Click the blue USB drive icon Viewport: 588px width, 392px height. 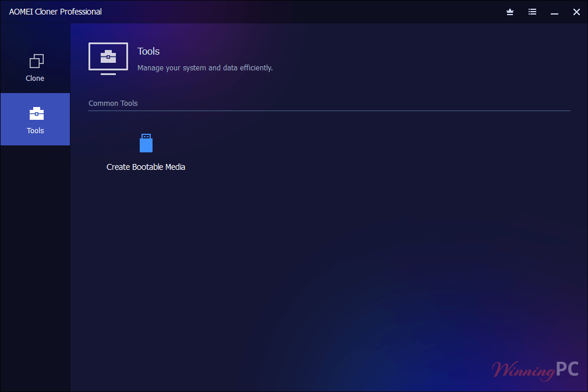click(146, 143)
